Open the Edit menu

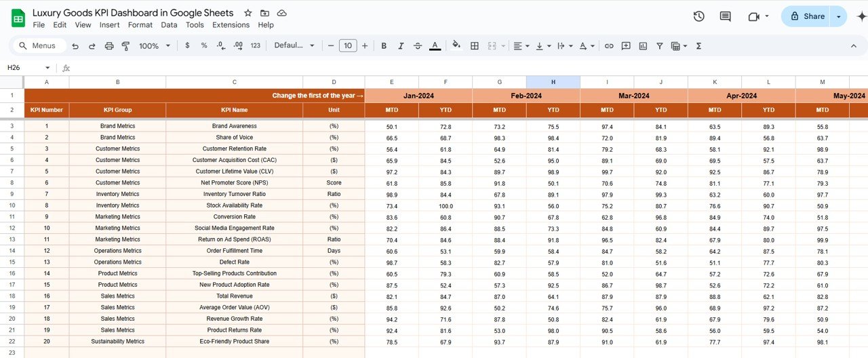click(x=60, y=25)
